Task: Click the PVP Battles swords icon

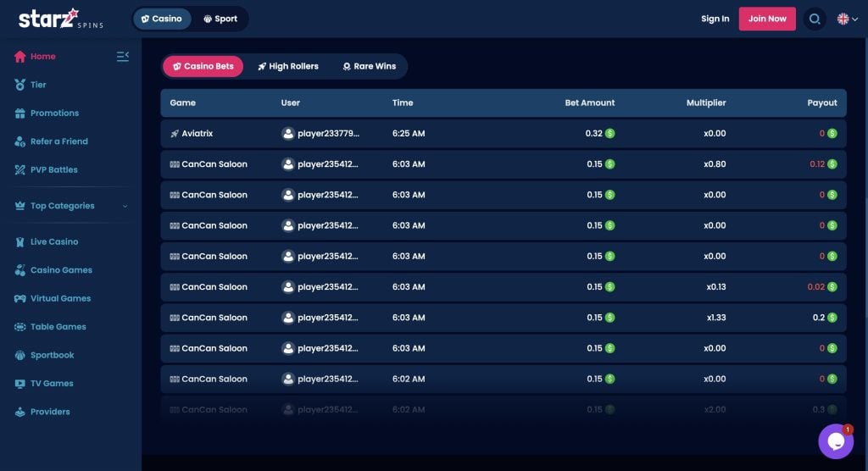Action: pyautogui.click(x=20, y=170)
